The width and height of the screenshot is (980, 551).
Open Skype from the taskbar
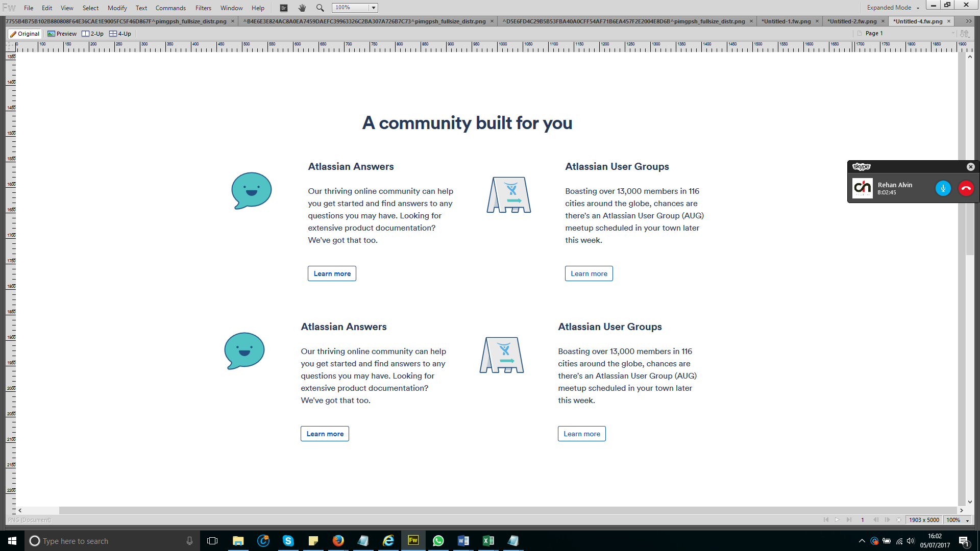click(x=288, y=541)
